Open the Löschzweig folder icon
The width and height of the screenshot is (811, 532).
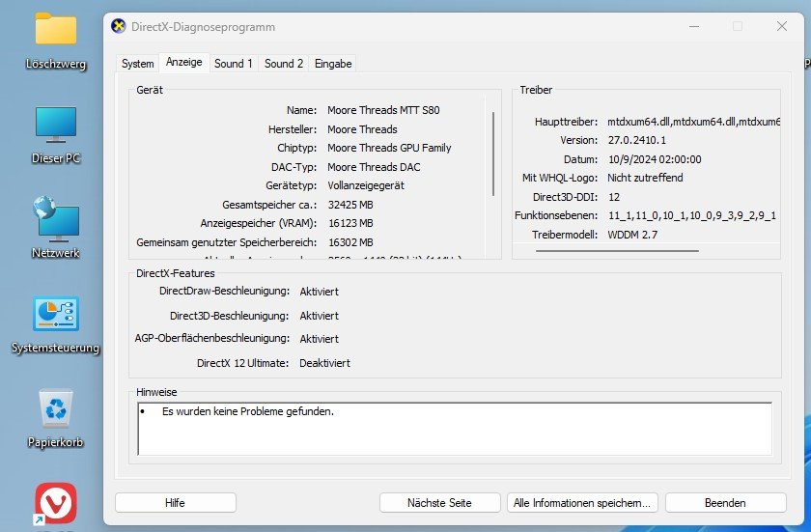(x=56, y=29)
